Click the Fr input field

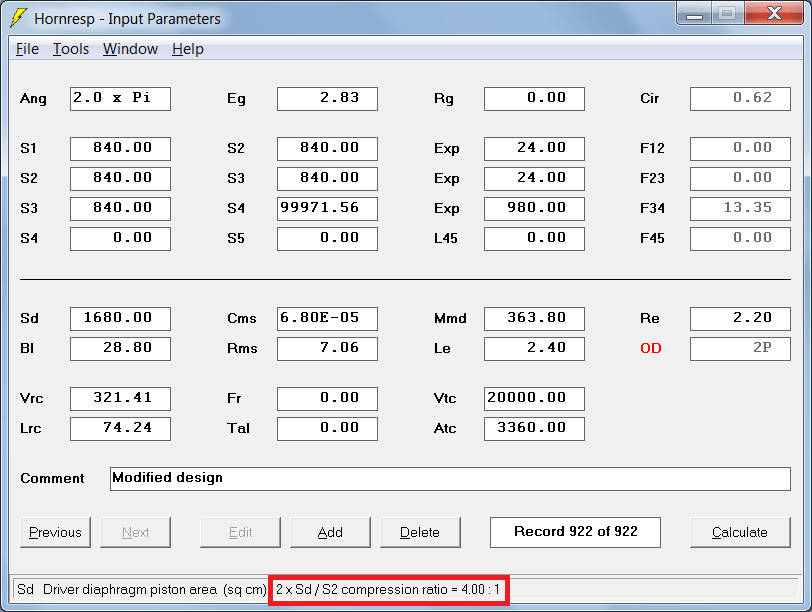327,399
